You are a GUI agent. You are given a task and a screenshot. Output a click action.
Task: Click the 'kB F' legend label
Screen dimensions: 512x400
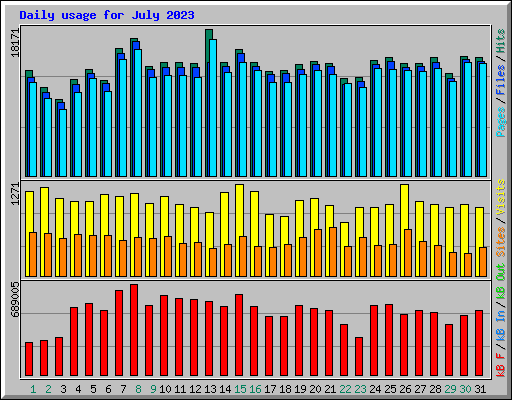(501, 364)
